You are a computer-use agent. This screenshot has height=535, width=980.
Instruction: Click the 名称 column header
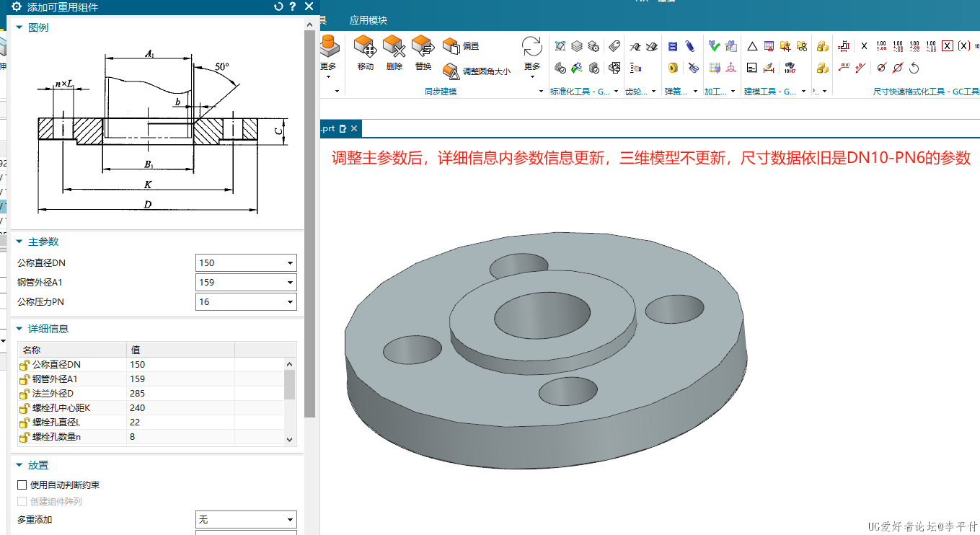71,350
